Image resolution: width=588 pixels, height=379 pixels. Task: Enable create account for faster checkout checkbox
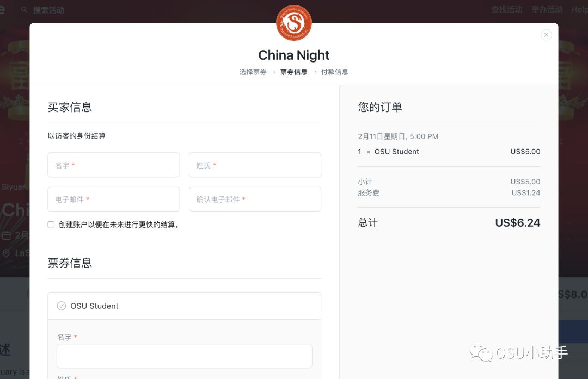51,225
